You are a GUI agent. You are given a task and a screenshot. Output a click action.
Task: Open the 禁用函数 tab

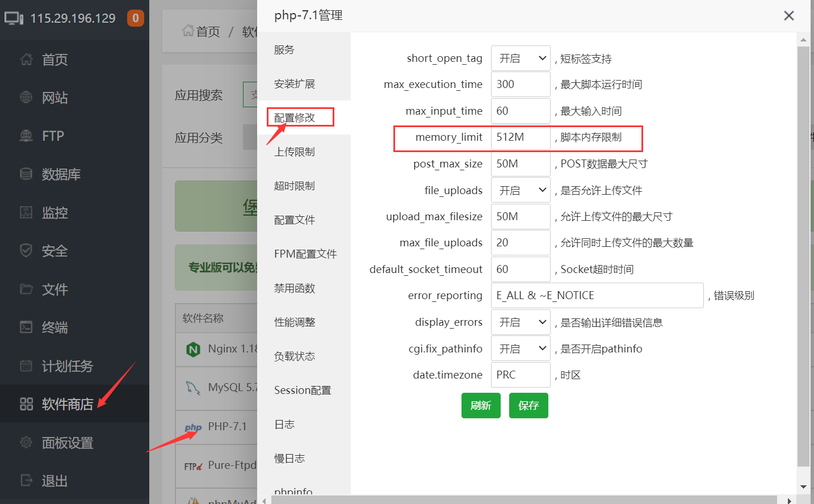coord(295,288)
